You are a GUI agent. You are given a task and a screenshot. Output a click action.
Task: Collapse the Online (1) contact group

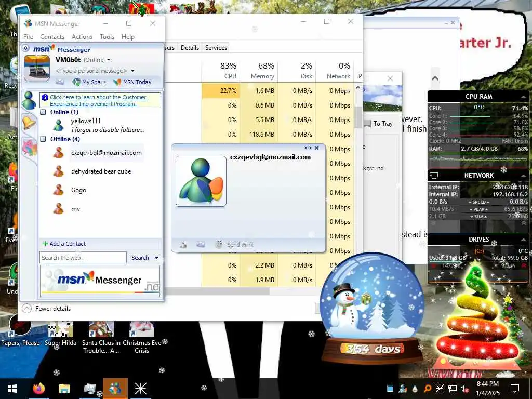coord(43,112)
